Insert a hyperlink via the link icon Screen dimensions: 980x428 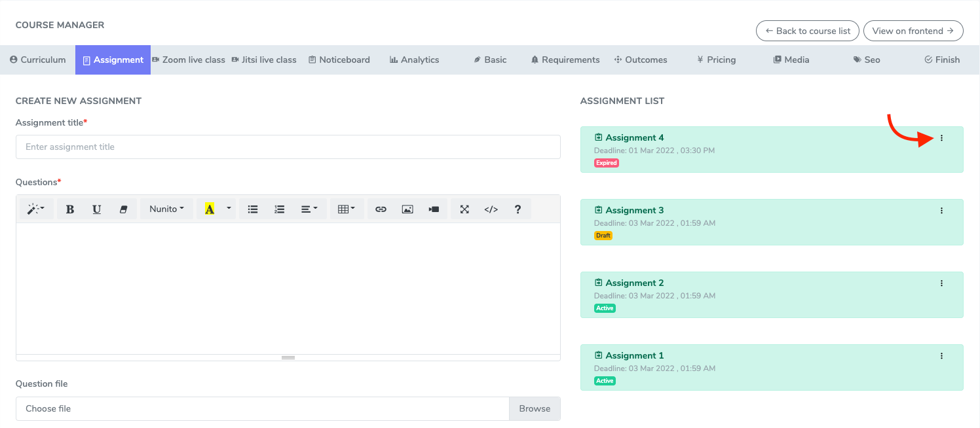[x=381, y=209]
